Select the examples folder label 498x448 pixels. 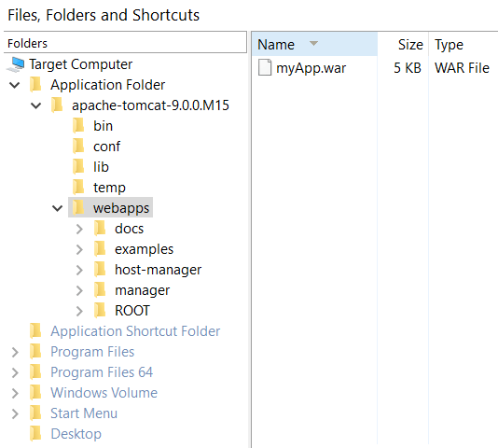pos(145,249)
